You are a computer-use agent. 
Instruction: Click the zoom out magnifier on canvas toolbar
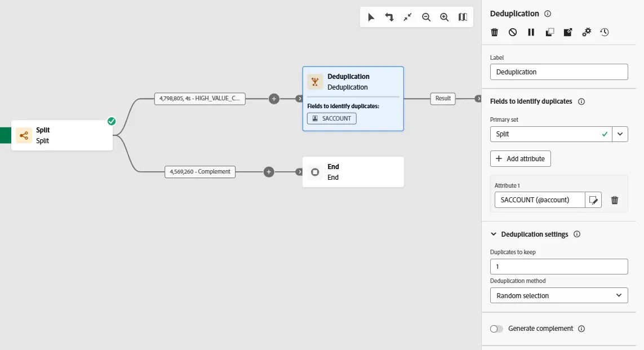point(427,17)
